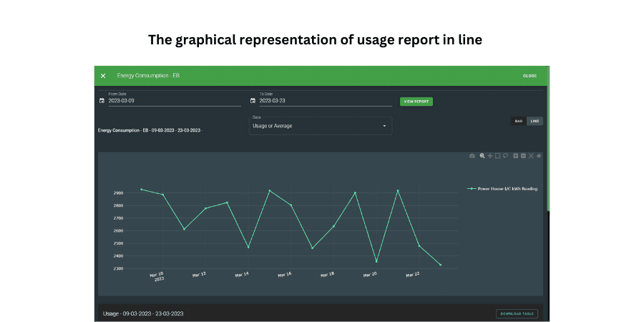The width and height of the screenshot is (644, 322).
Task: Click the CLOSE button in the header
Action: tap(530, 76)
